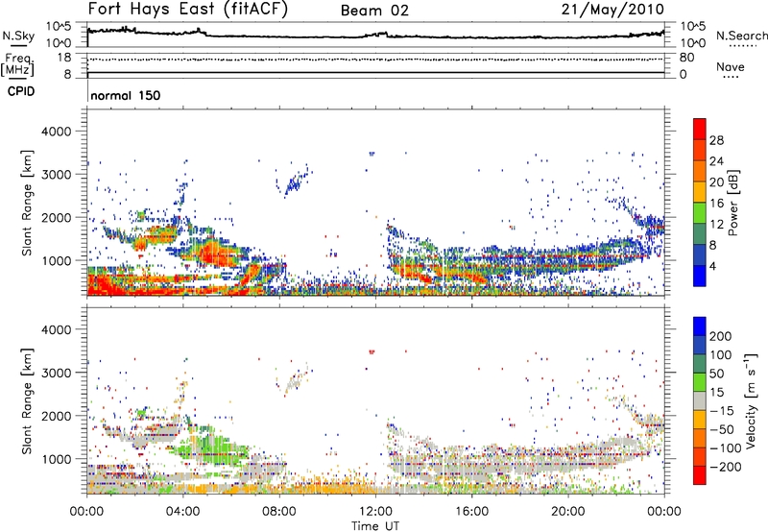
Task: Click the '20:00' time tick label
Action: pyautogui.click(x=567, y=512)
